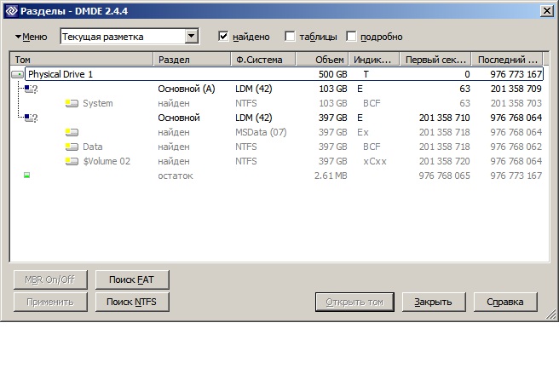Enable the 'таблицы' checkbox
559x392 pixels.
tap(290, 37)
